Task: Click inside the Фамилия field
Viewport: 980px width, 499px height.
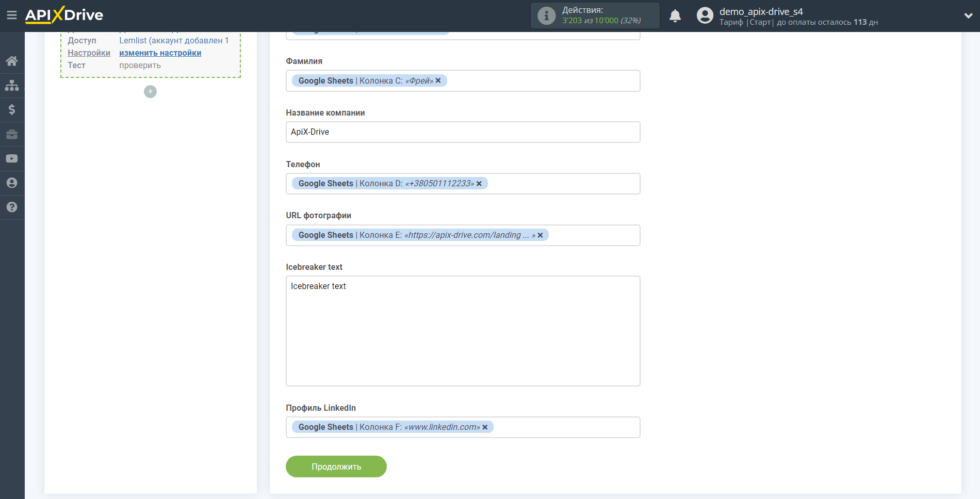Action: point(463,81)
